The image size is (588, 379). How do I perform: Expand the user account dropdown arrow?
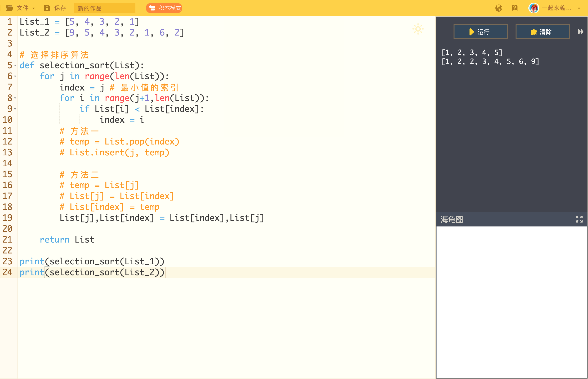tap(579, 8)
